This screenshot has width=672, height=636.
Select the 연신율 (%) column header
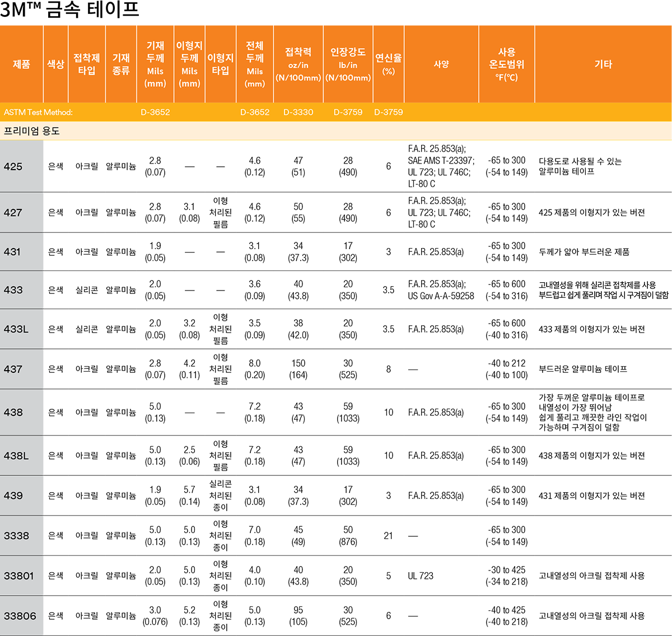[x=388, y=64]
